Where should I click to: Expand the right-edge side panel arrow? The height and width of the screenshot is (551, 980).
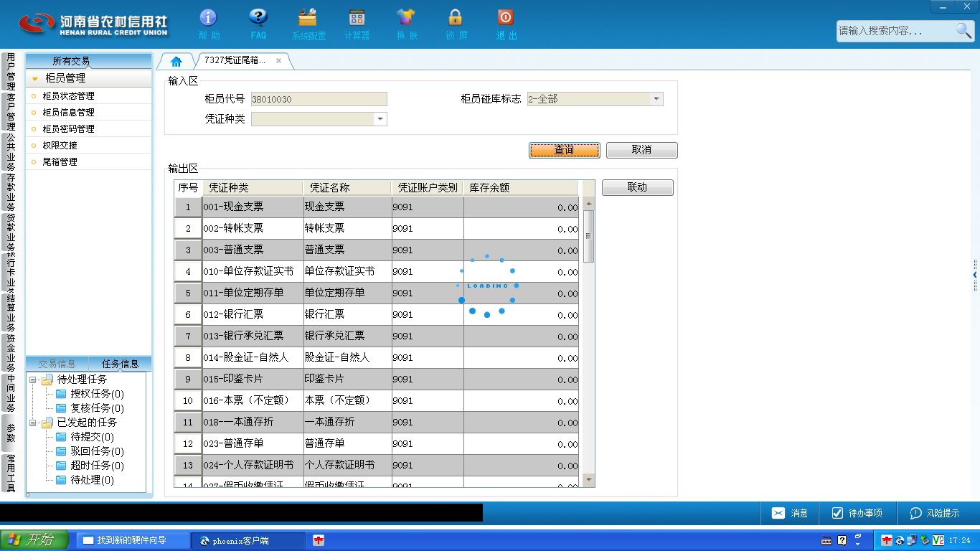tap(975, 275)
